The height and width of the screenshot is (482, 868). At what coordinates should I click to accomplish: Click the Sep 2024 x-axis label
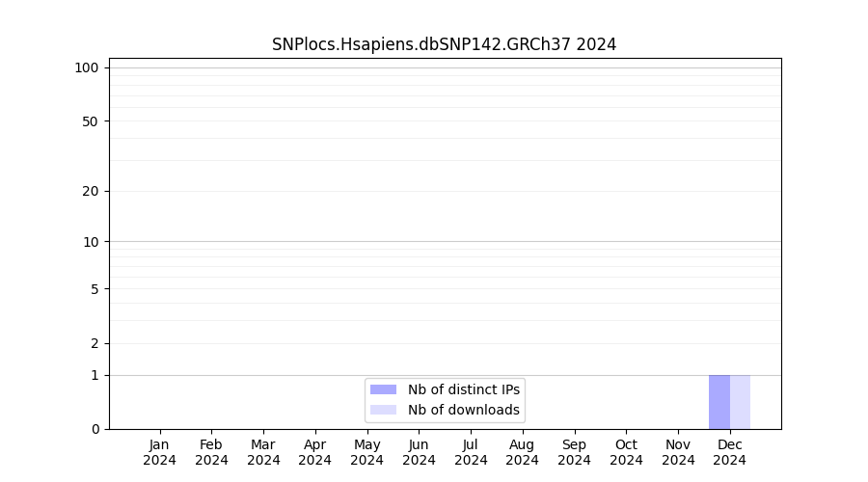574,452
